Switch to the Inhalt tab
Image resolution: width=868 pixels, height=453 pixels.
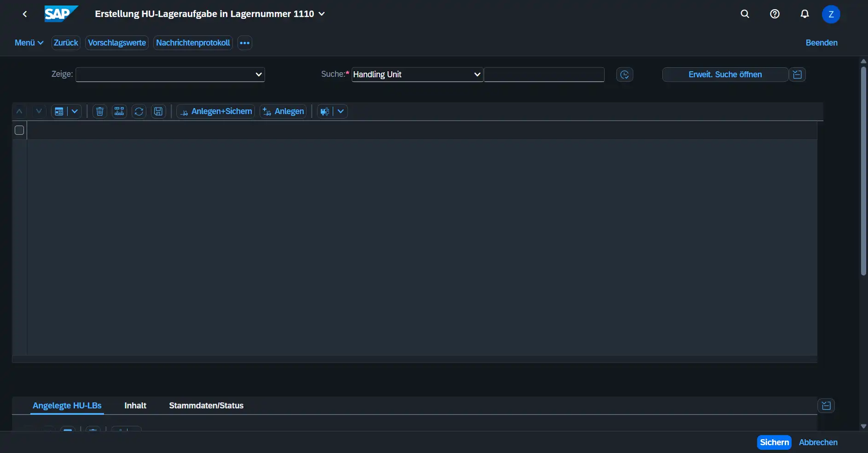coord(135,406)
